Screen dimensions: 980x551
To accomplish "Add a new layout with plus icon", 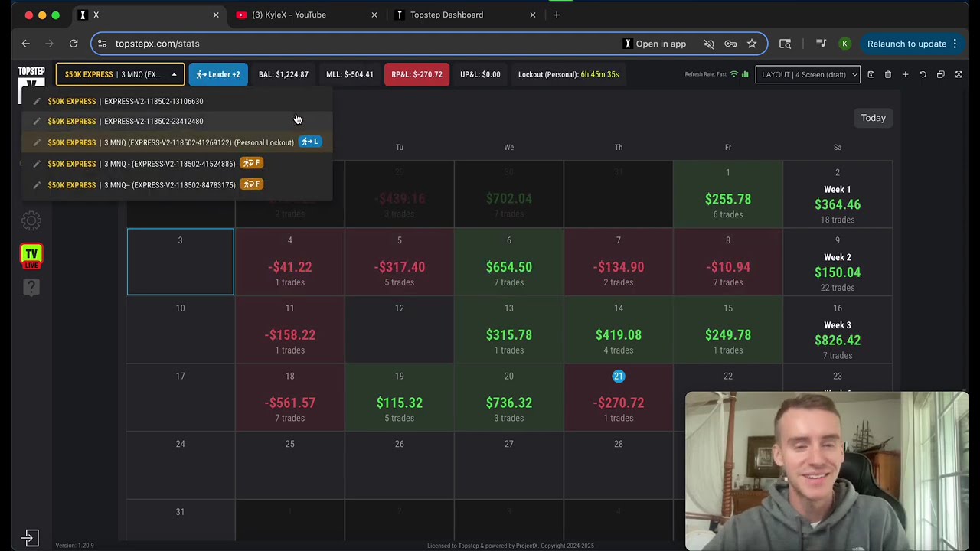I will tap(905, 74).
